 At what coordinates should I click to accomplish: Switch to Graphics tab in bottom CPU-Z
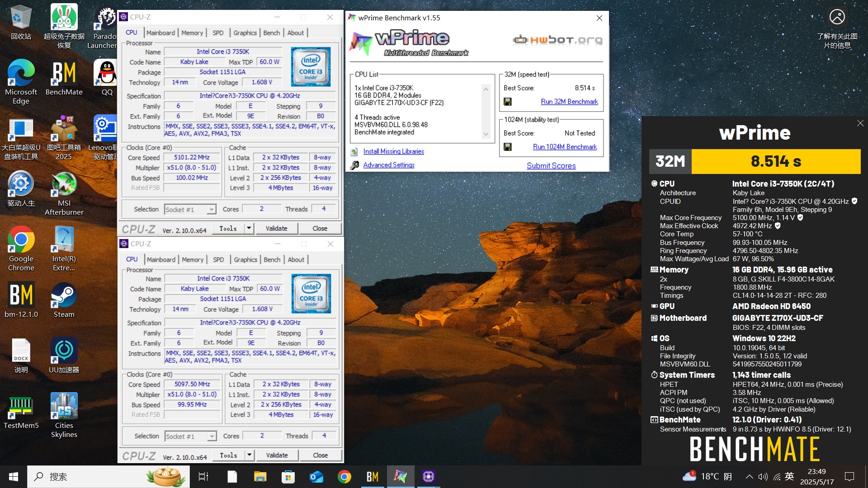pyautogui.click(x=245, y=259)
